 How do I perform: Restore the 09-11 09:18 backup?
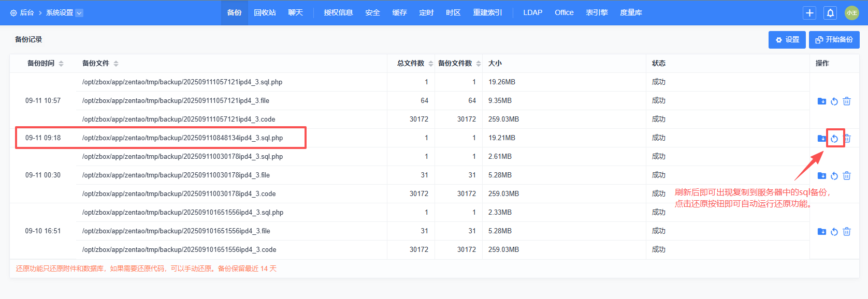[x=834, y=138]
